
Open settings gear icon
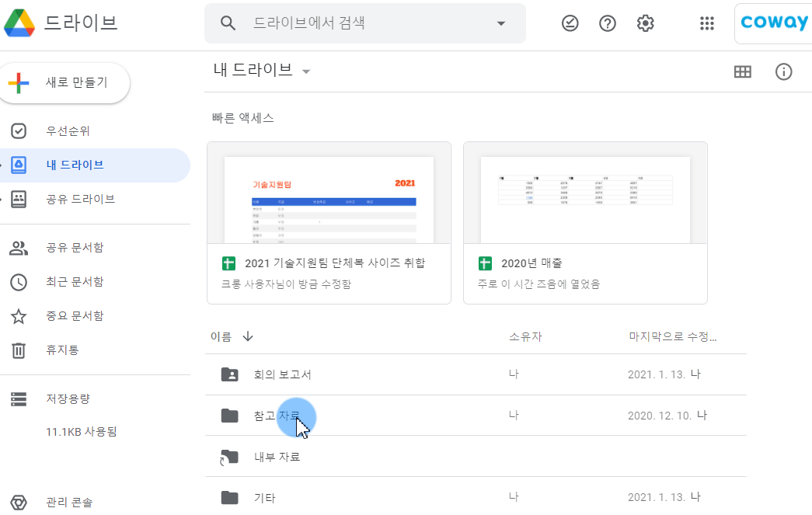point(645,23)
